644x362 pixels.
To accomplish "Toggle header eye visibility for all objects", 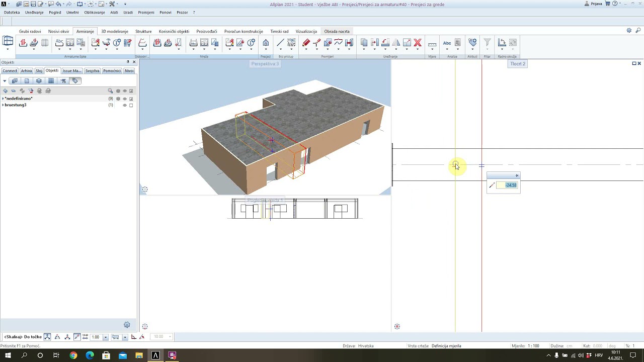I will [125, 91].
